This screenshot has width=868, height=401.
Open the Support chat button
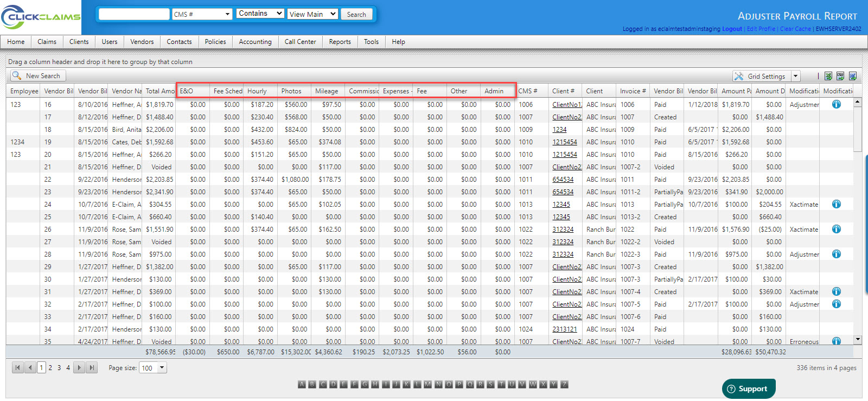click(x=749, y=389)
